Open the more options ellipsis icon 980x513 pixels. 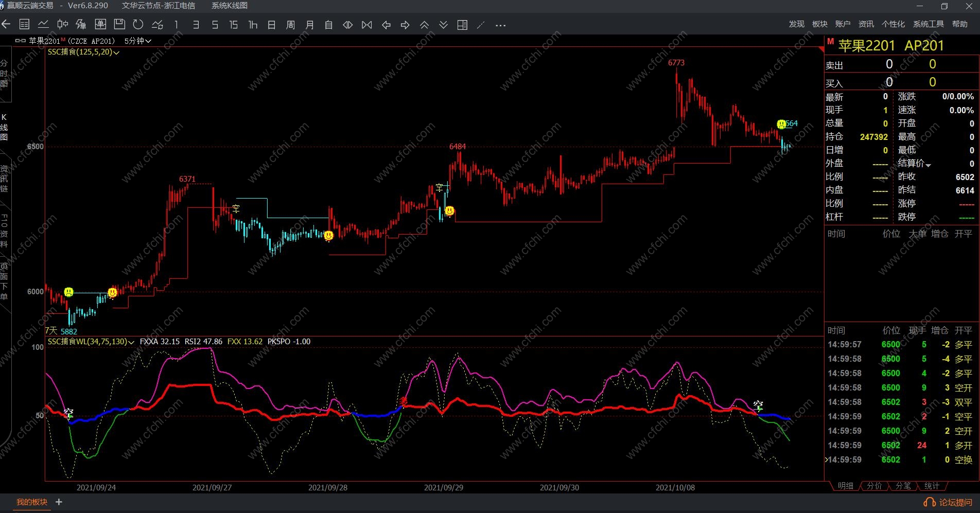point(500,25)
